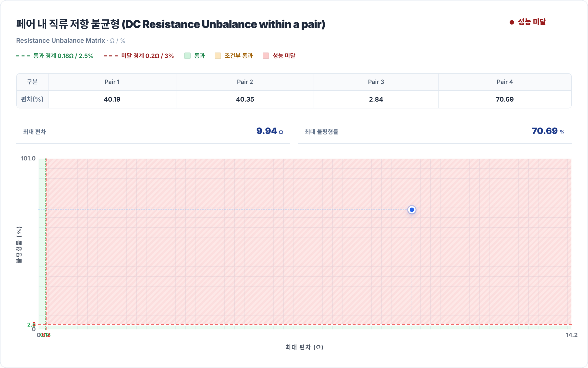The height and width of the screenshot is (368, 588).
Task: Click the blue data point marker on chart
Action: pos(412,210)
